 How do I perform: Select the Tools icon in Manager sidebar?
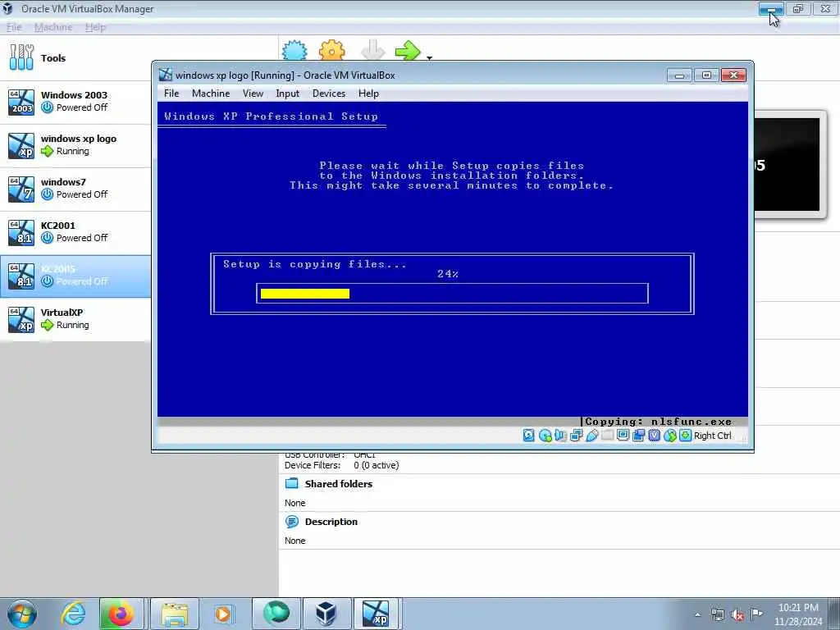21,57
